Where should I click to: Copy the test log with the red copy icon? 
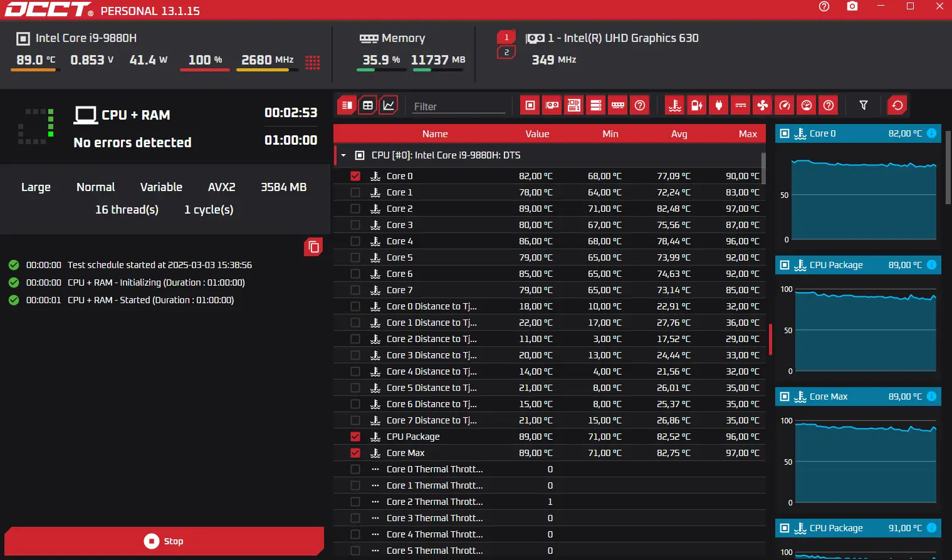pyautogui.click(x=313, y=247)
